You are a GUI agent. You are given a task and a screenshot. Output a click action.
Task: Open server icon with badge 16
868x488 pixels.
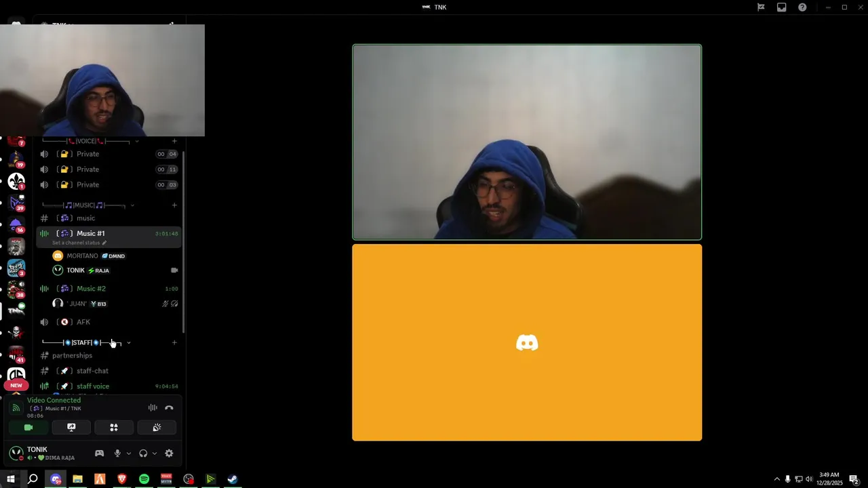16,224
